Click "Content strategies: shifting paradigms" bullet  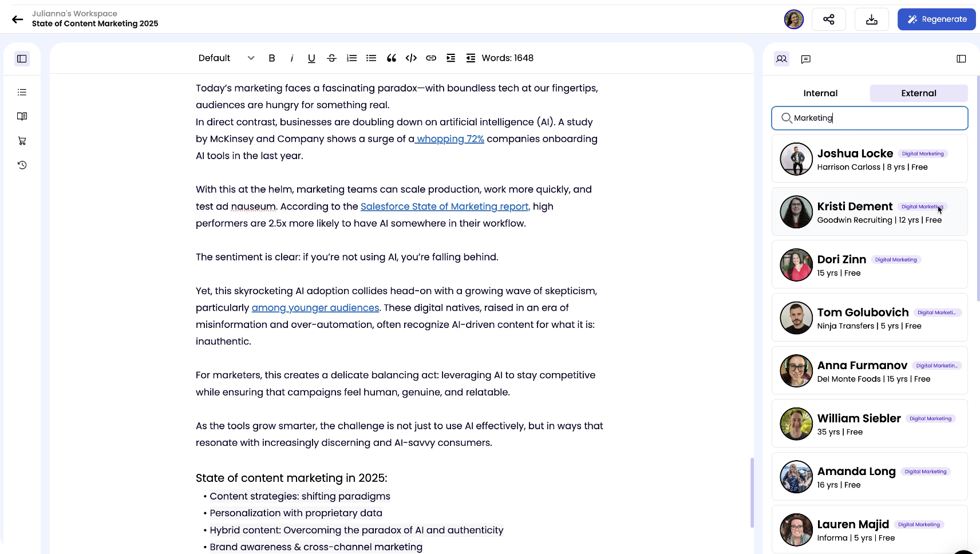[300, 496]
